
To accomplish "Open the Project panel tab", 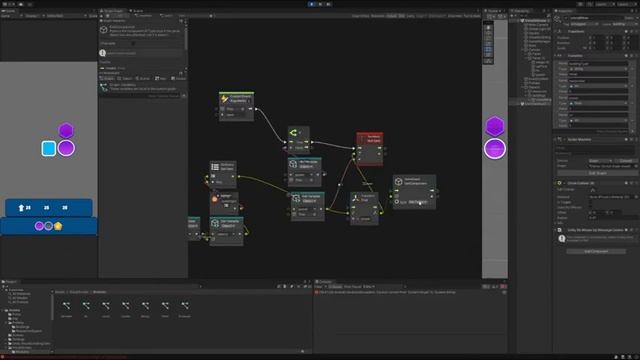I will [9, 282].
